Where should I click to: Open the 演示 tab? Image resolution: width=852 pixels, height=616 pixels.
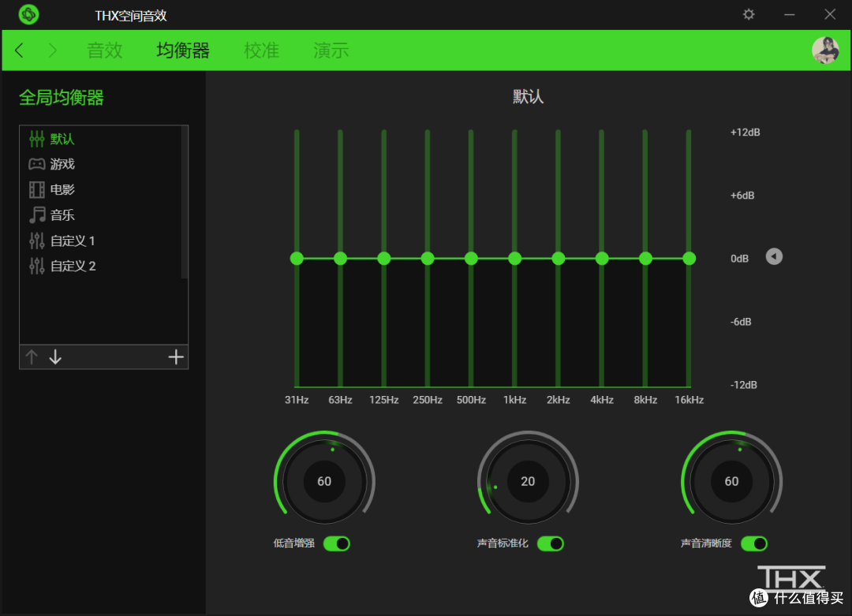(331, 50)
